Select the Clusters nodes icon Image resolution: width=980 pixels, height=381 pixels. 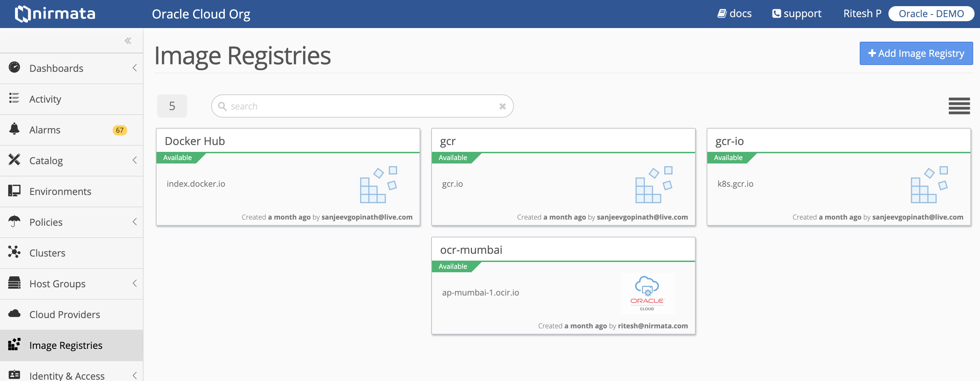tap(14, 252)
